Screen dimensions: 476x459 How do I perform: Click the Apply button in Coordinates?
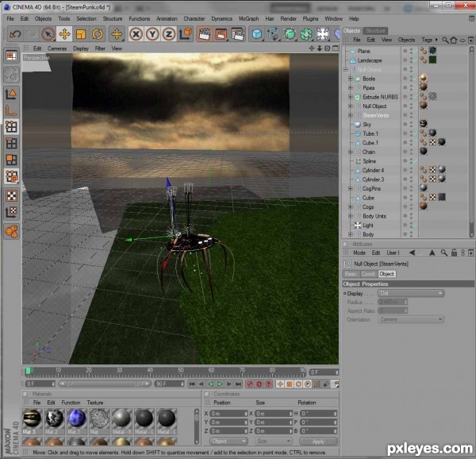tap(318, 441)
